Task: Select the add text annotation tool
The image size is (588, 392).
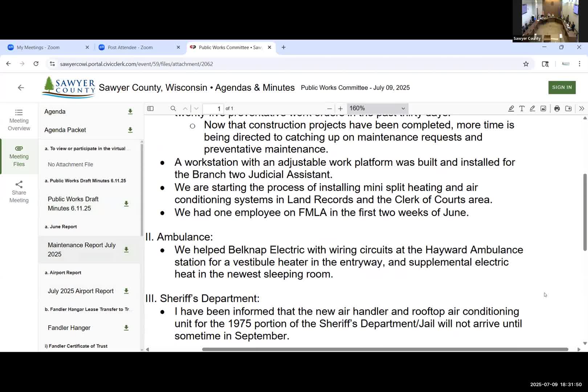Action: coord(522,109)
